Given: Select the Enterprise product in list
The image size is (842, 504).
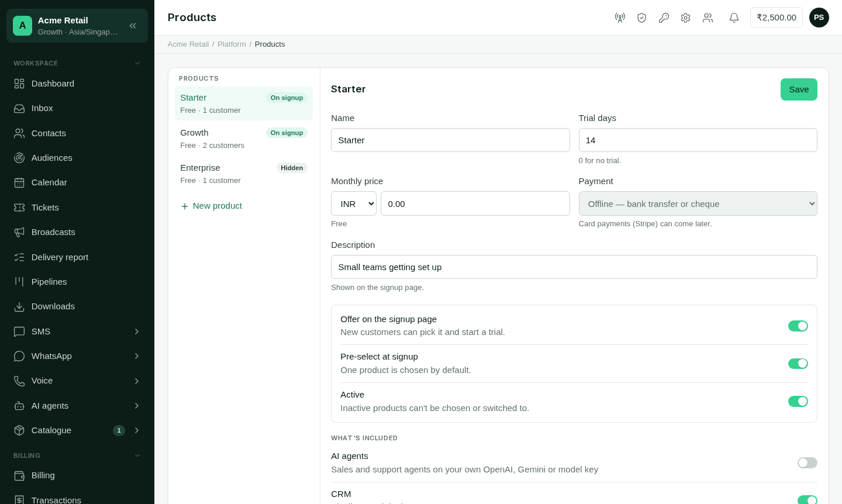Looking at the screenshot, I should tap(244, 174).
